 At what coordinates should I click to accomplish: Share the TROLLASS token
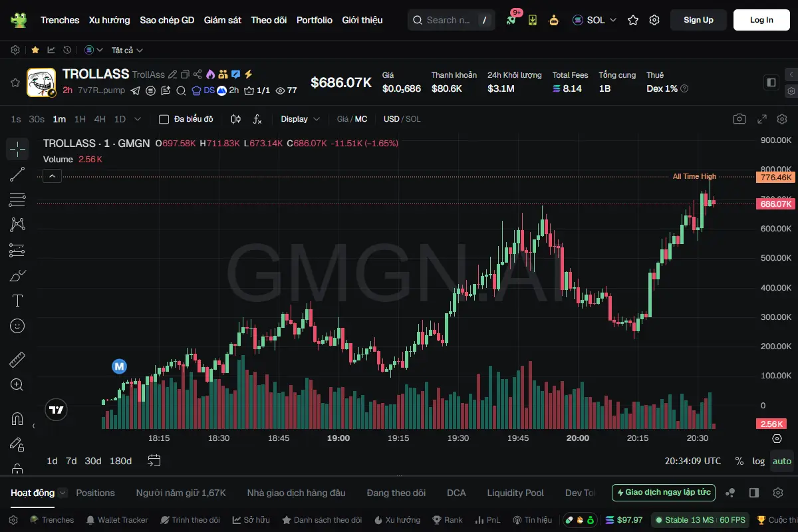198,74
